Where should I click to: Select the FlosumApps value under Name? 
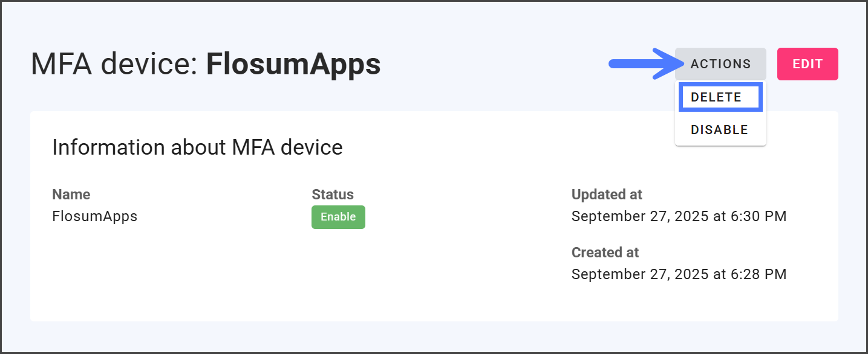[x=94, y=216]
